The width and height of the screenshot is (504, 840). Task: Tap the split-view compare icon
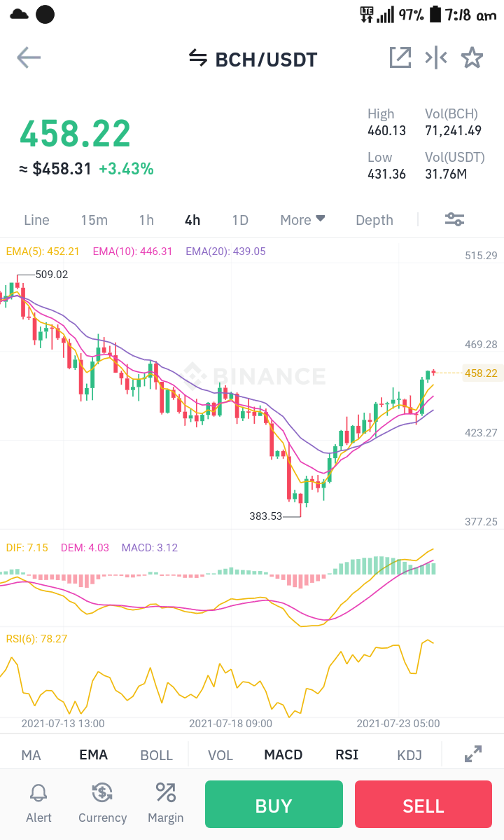(x=436, y=57)
